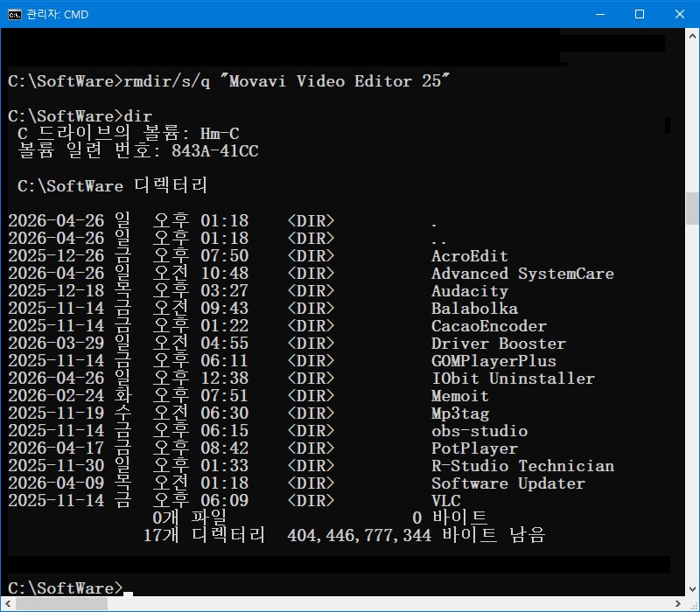Click the VLC directory name

click(446, 500)
